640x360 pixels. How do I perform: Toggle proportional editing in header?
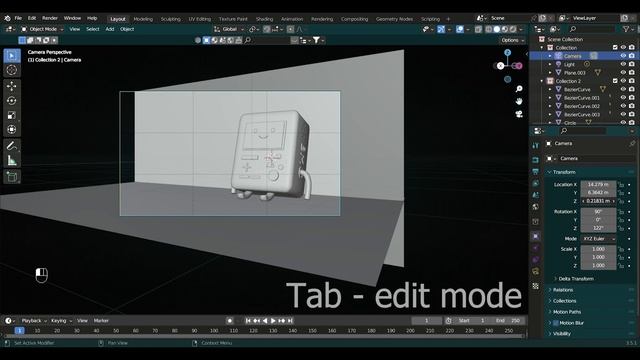pyautogui.click(x=290, y=29)
